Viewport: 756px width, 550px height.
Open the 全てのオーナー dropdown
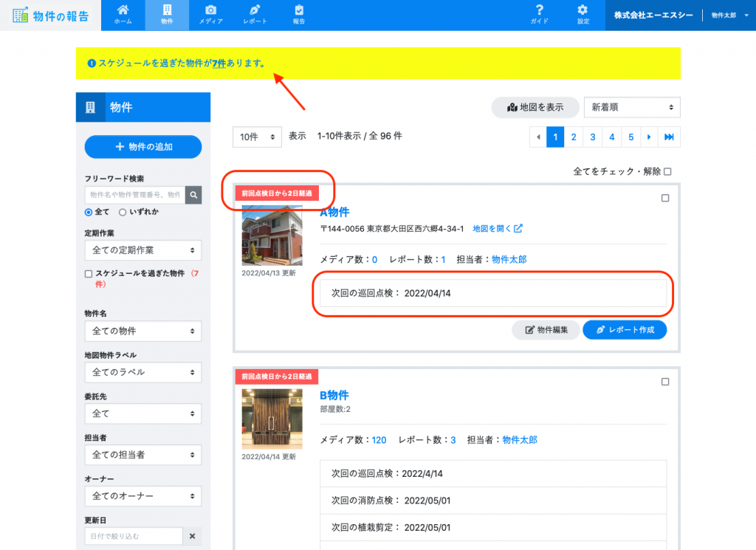(x=143, y=496)
